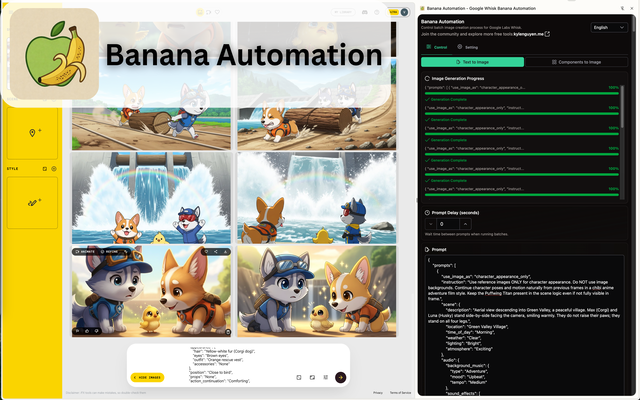The image size is (640, 400).
Task: Open the Terms of Service footer link
Action: (x=400, y=393)
